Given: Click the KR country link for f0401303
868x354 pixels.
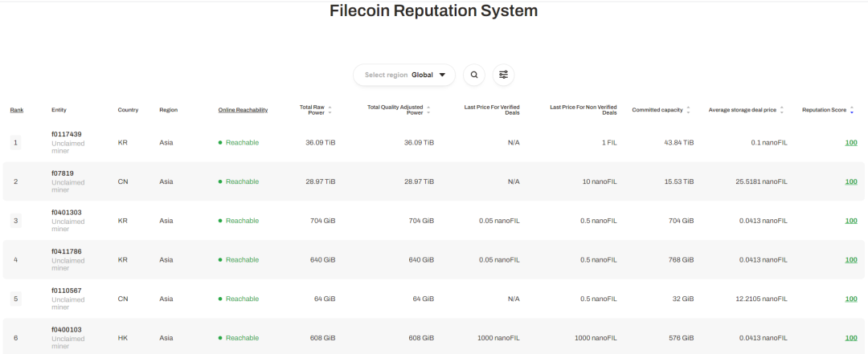Looking at the screenshot, I should tap(122, 221).
